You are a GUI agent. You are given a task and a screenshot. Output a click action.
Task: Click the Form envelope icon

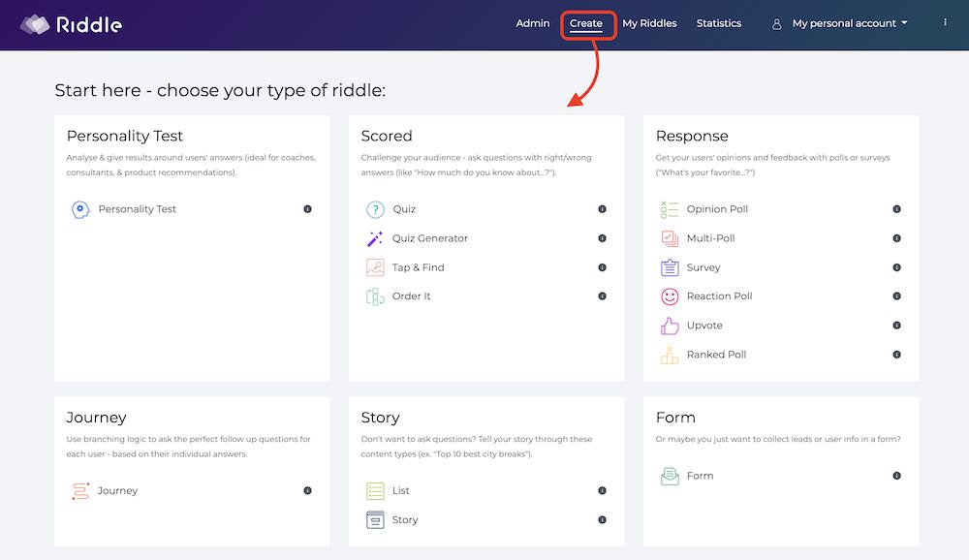pyautogui.click(x=670, y=476)
